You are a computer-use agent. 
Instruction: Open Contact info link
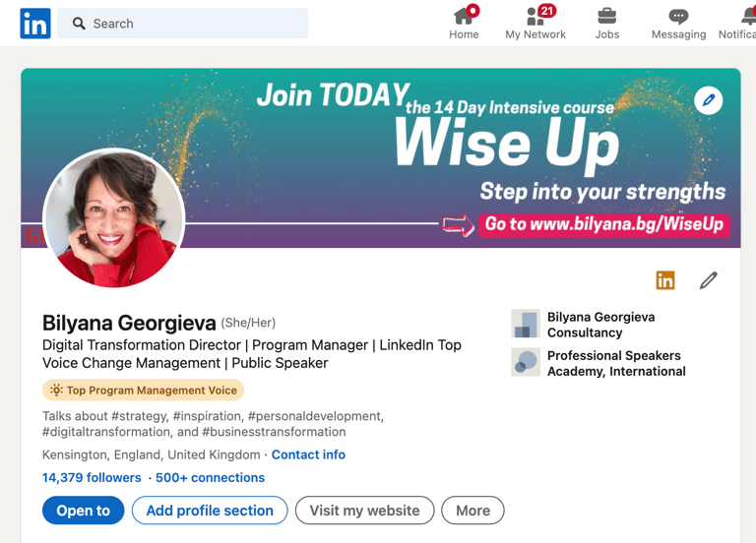coord(308,454)
